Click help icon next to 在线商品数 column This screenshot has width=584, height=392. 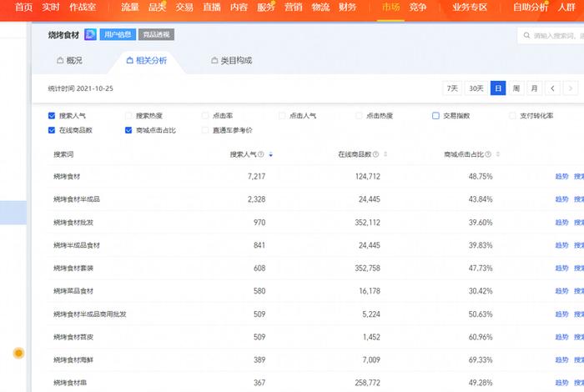coord(376,154)
